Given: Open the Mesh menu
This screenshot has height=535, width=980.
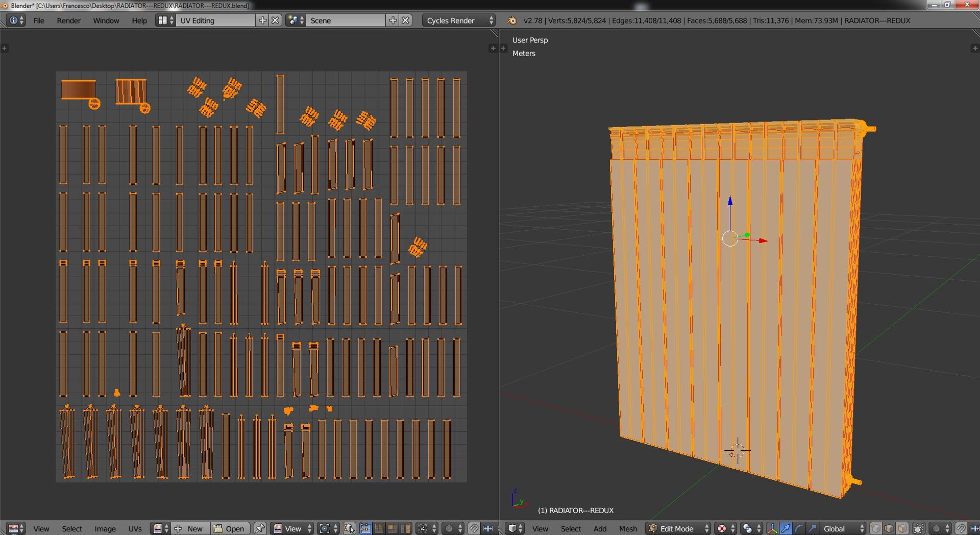Looking at the screenshot, I should click(x=628, y=528).
